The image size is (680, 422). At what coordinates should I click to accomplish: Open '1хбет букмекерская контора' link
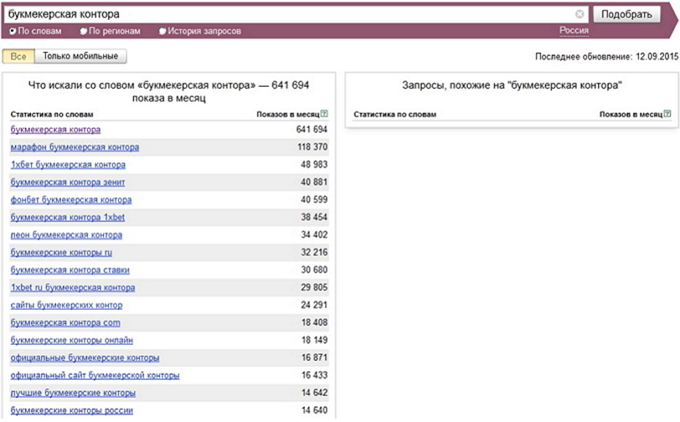pyautogui.click(x=68, y=165)
